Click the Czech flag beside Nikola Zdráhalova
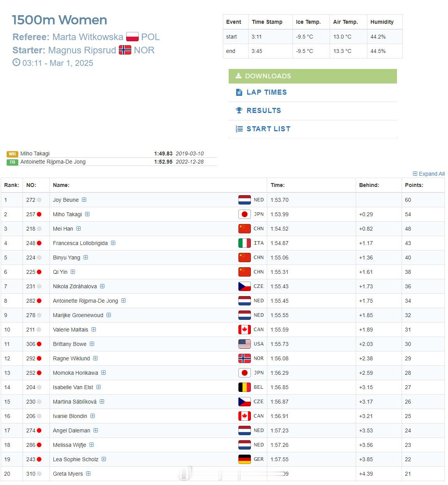The height and width of the screenshot is (485, 448). coord(245,286)
